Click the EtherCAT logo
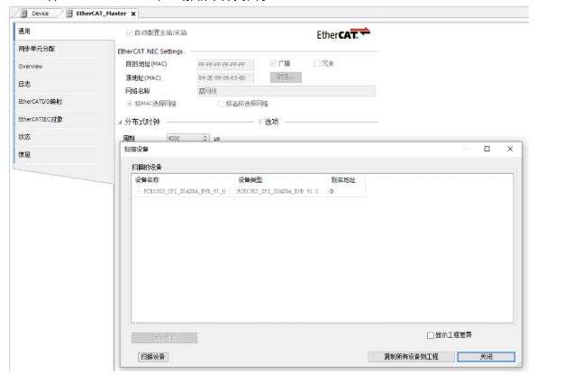564x392 pixels. pyautogui.click(x=343, y=34)
